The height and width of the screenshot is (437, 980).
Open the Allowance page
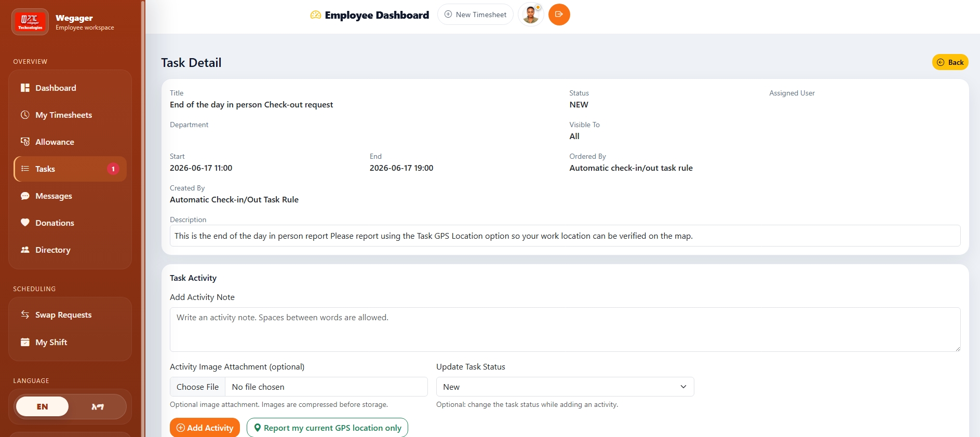click(x=70, y=142)
